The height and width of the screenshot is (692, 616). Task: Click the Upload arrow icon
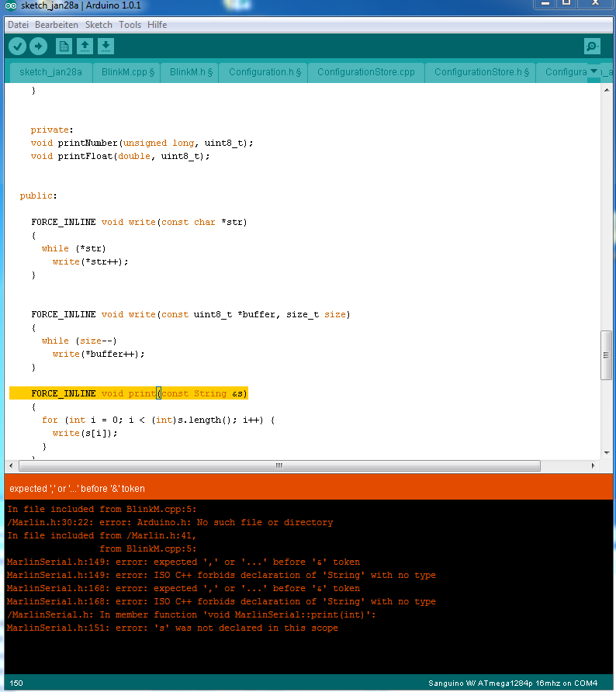click(38, 47)
